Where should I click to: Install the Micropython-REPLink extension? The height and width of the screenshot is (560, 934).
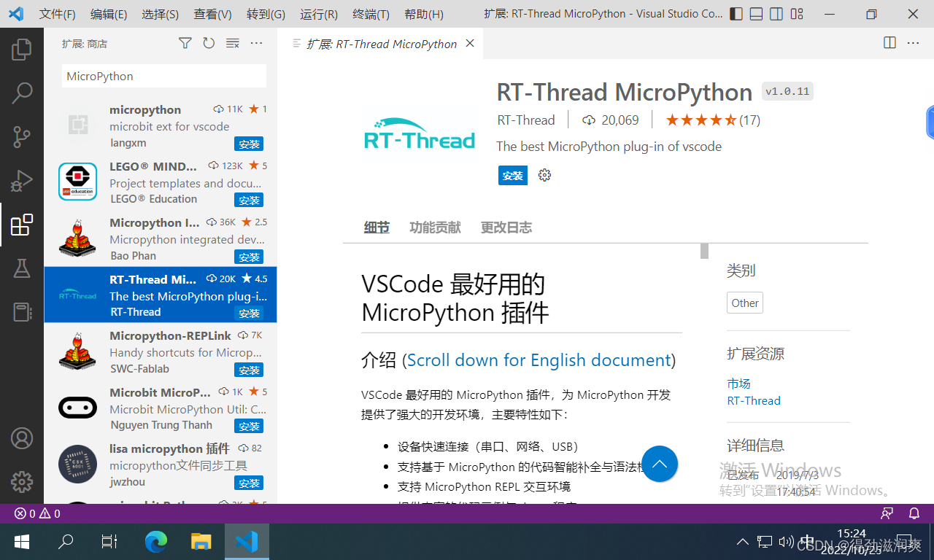[x=249, y=370]
